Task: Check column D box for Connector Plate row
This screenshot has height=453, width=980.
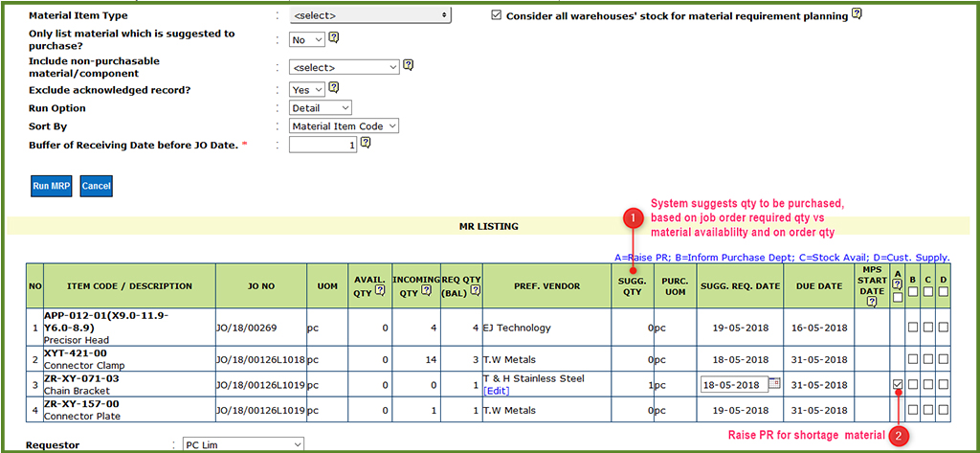Action: tap(943, 410)
